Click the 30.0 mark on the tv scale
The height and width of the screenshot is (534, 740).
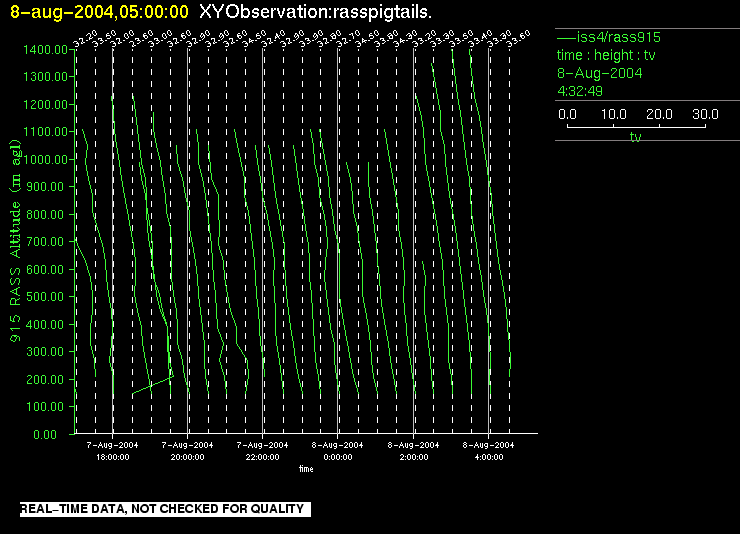point(706,115)
